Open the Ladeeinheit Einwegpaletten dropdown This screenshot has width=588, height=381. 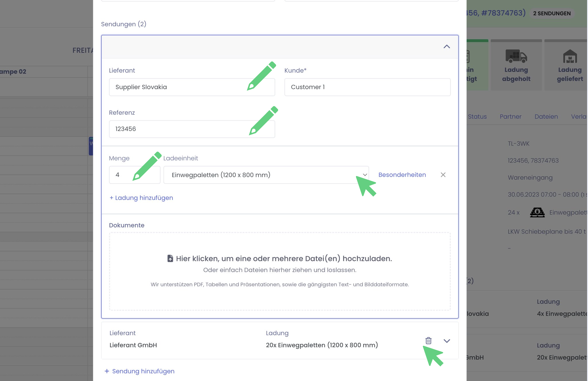click(266, 175)
